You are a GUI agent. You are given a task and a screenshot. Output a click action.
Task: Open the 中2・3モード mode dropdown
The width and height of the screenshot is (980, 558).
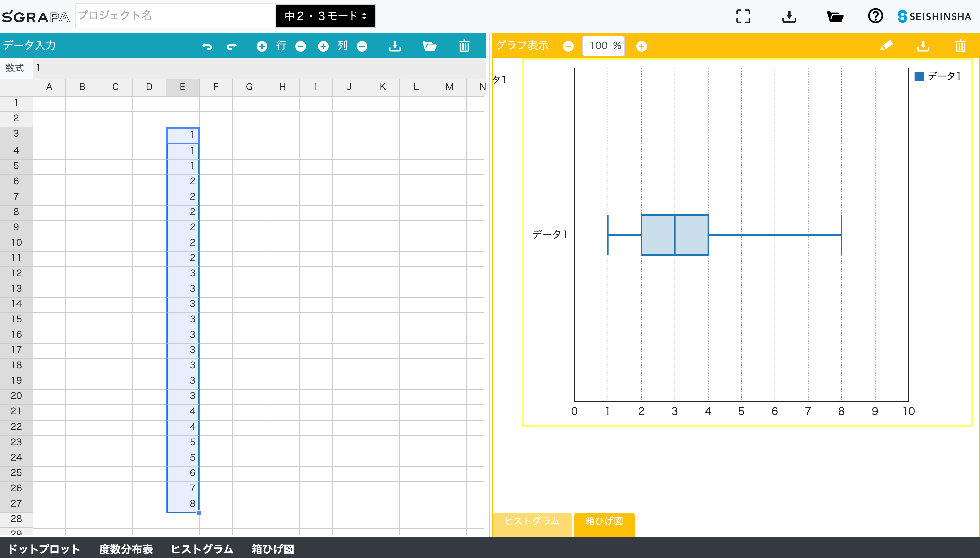pyautogui.click(x=326, y=16)
